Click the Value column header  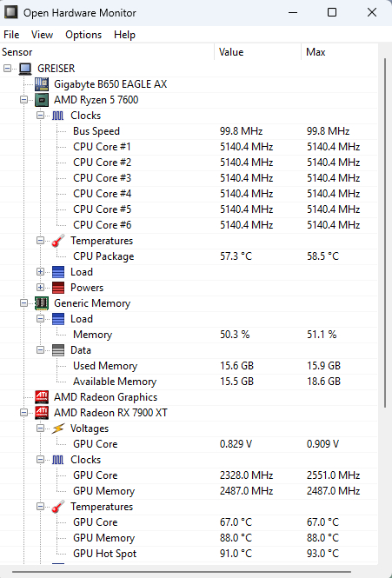point(258,52)
